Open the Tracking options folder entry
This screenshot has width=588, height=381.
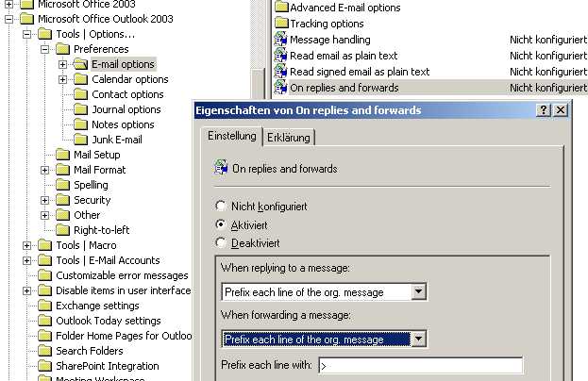tap(327, 24)
